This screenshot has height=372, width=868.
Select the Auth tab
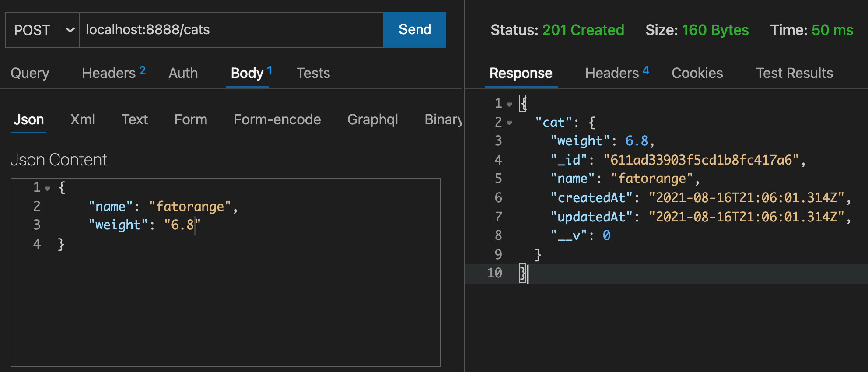point(183,73)
